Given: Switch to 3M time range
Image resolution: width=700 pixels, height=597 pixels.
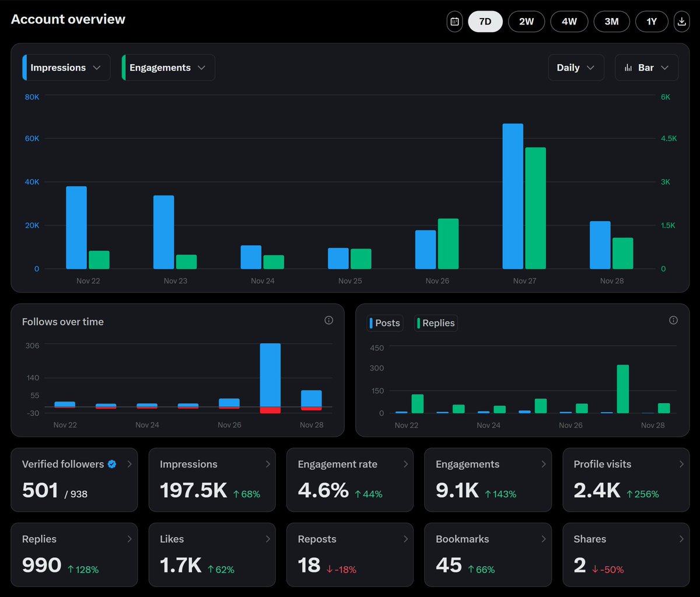Looking at the screenshot, I should pos(611,22).
